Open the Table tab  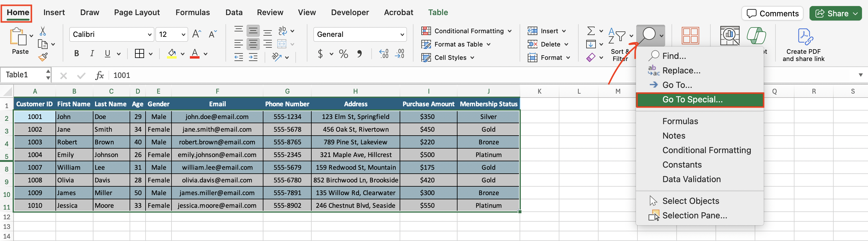click(438, 12)
